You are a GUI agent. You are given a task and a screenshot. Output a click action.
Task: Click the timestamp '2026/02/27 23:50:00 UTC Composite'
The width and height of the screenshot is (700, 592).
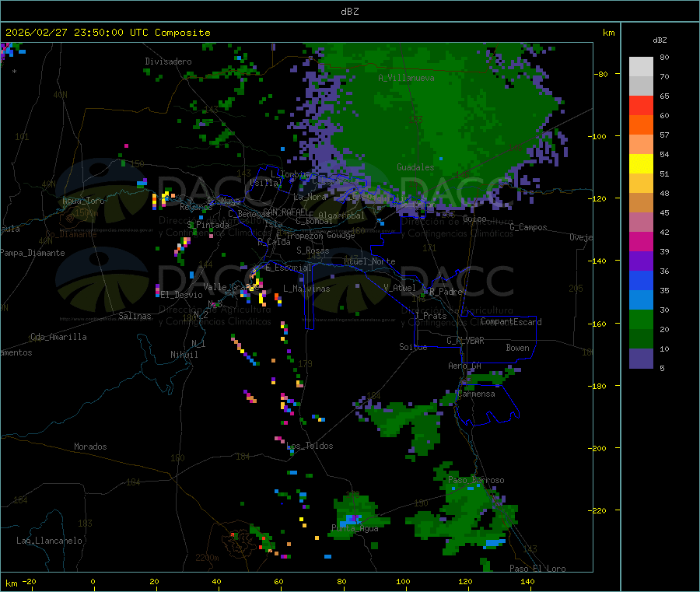tap(107, 33)
